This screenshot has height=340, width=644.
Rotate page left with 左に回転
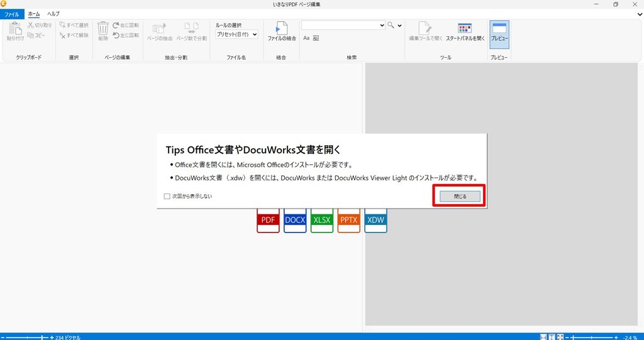point(126,36)
